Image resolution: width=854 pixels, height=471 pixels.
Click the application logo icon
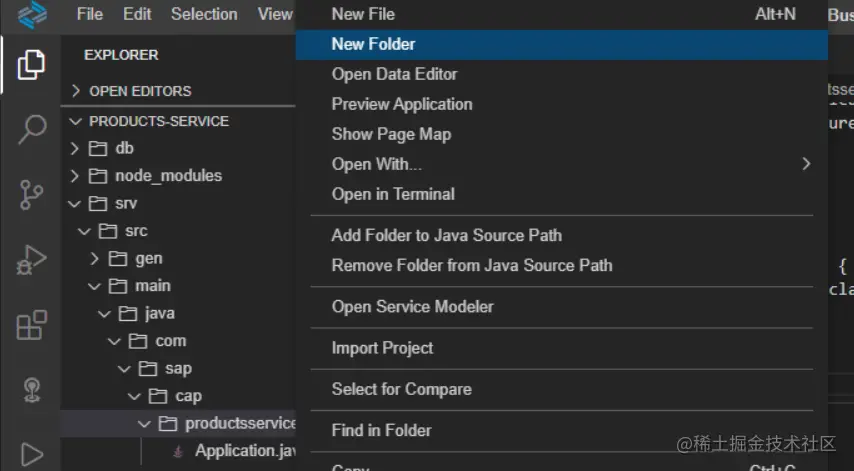point(32,14)
